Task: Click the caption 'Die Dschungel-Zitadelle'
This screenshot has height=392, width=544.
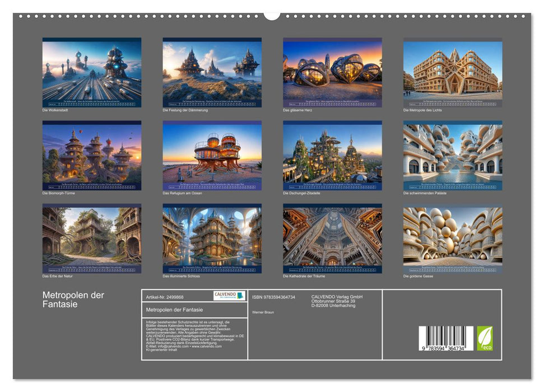Action: coord(301,193)
